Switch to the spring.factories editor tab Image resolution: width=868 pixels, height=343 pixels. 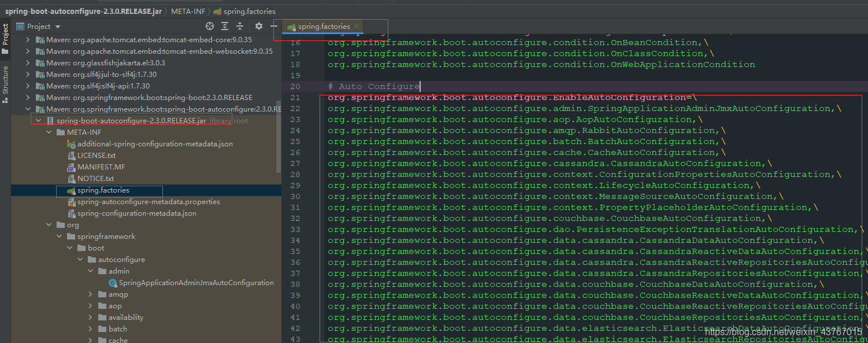coord(323,27)
